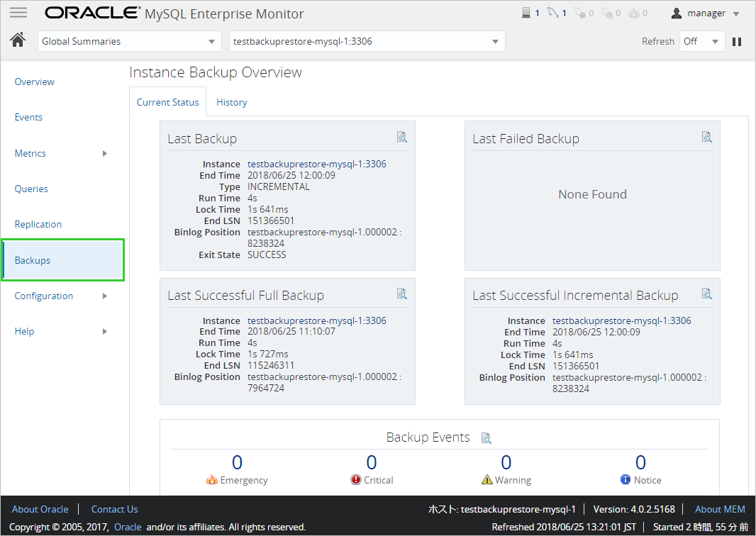This screenshot has width=756, height=536.
Task: Open the Global Summaries dropdown
Action: [129, 41]
